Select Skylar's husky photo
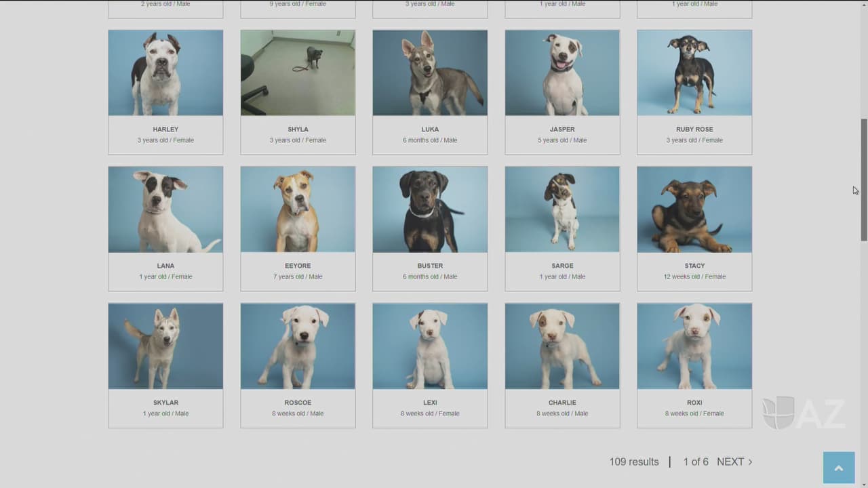The height and width of the screenshot is (488, 868). (x=165, y=346)
